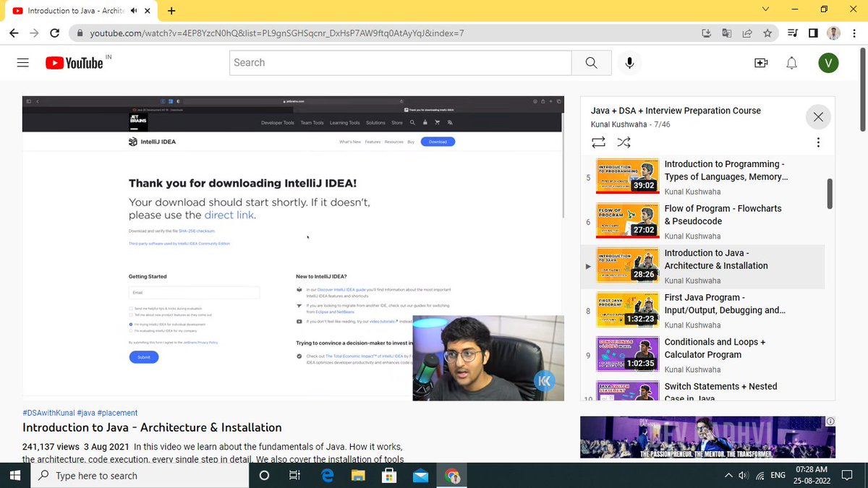This screenshot has height=488, width=868.
Task: Open Task View on the taskbar
Action: (294, 475)
